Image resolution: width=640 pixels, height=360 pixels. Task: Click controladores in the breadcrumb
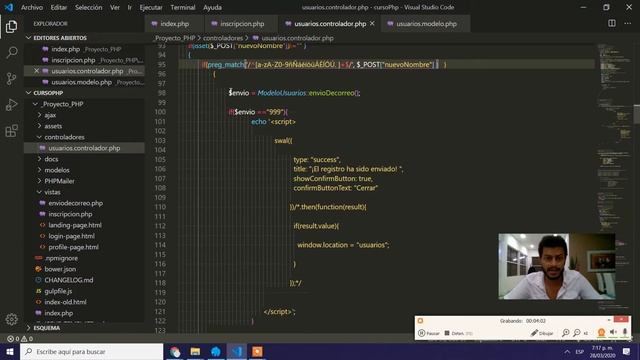223,38
